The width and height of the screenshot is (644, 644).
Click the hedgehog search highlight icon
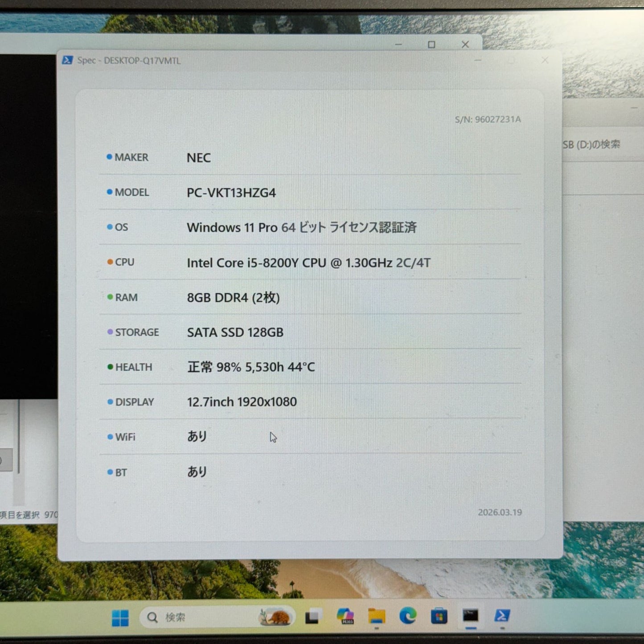click(275, 617)
